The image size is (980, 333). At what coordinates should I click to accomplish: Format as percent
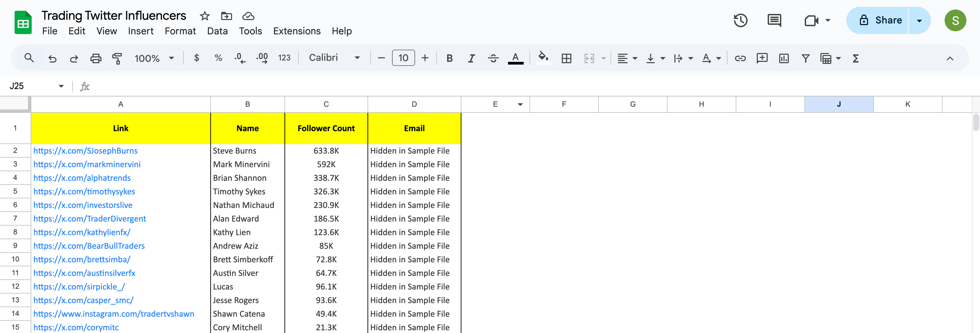click(x=218, y=58)
